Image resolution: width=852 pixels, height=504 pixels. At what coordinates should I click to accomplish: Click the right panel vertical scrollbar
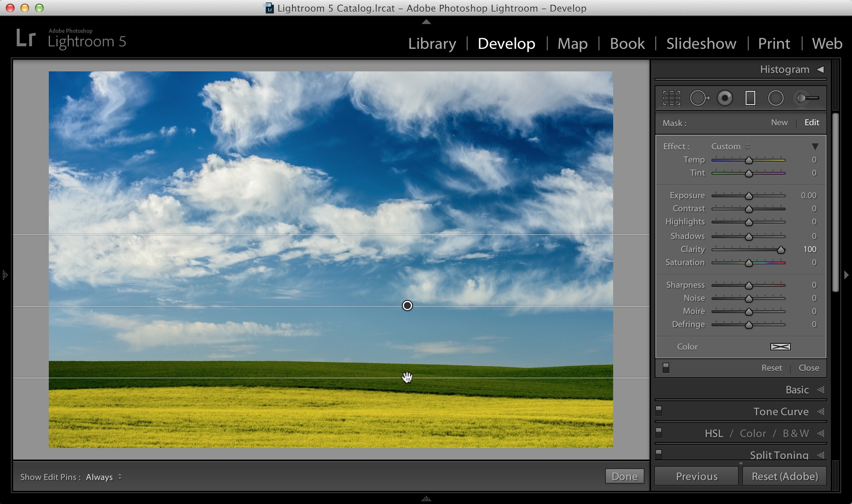836,202
